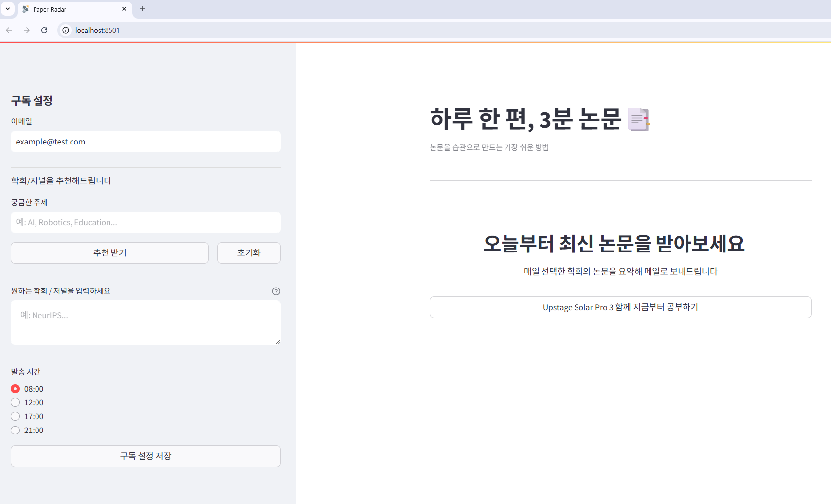Select the 21:00 delivery time radio
The height and width of the screenshot is (504, 831).
click(x=15, y=430)
